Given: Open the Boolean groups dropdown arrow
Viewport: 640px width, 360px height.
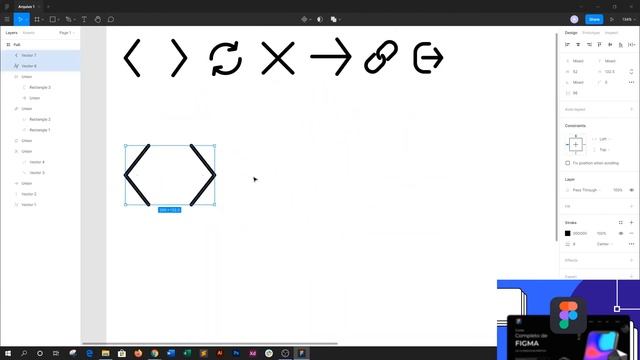Looking at the screenshot, I should [340, 20].
